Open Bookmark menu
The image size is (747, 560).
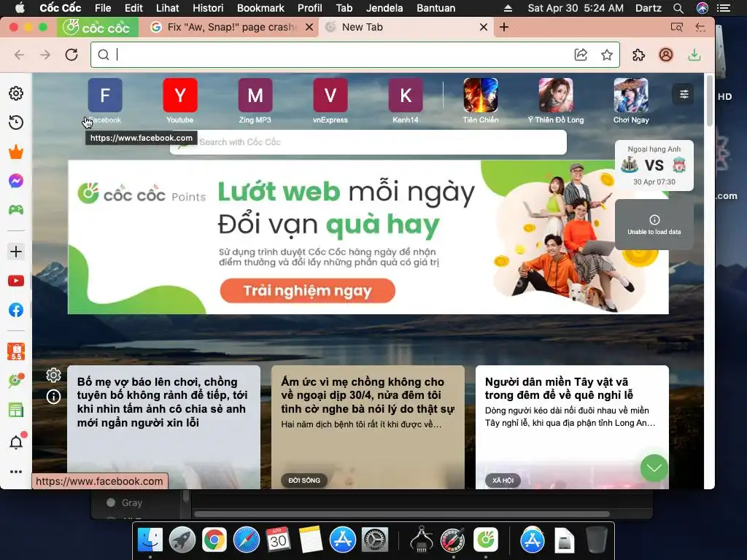tap(260, 8)
